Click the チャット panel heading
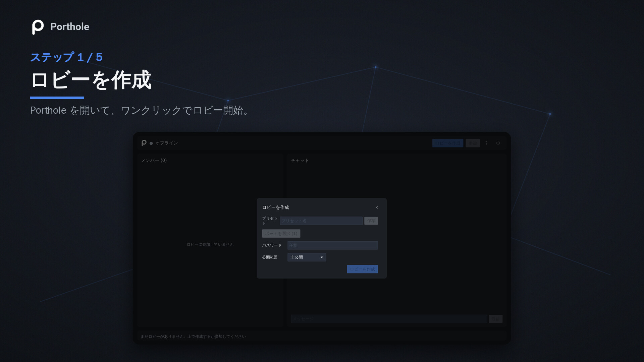The height and width of the screenshot is (362, 644). tap(300, 161)
